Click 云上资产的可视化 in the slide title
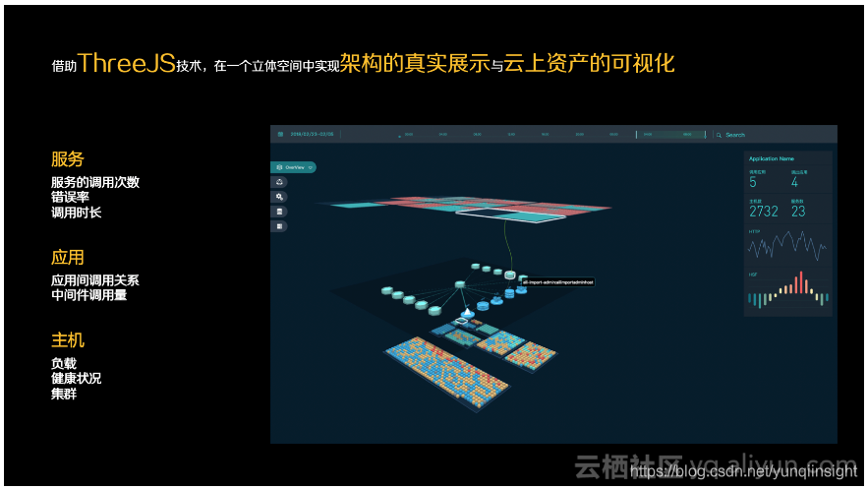 click(590, 63)
